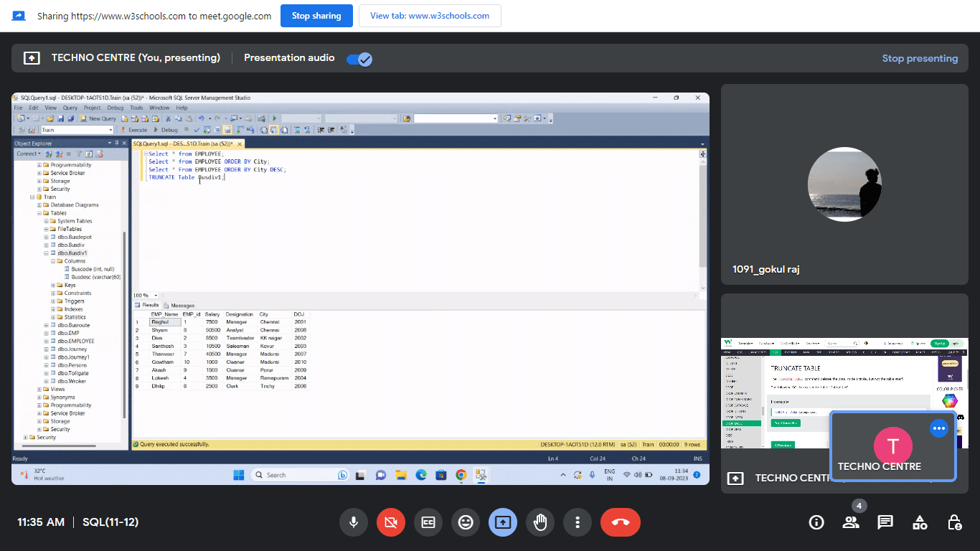This screenshot has width=980, height=551.
Task: Close the SQLQuery1.sql tab via its X
Action: (x=240, y=143)
